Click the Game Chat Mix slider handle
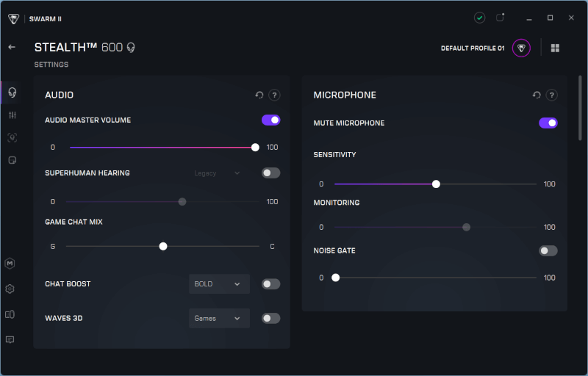 [x=162, y=246]
